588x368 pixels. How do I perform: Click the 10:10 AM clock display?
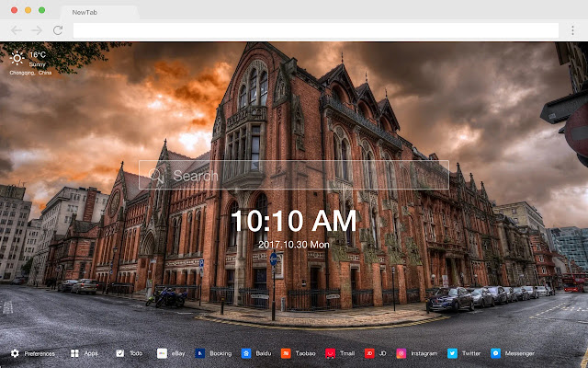(294, 221)
